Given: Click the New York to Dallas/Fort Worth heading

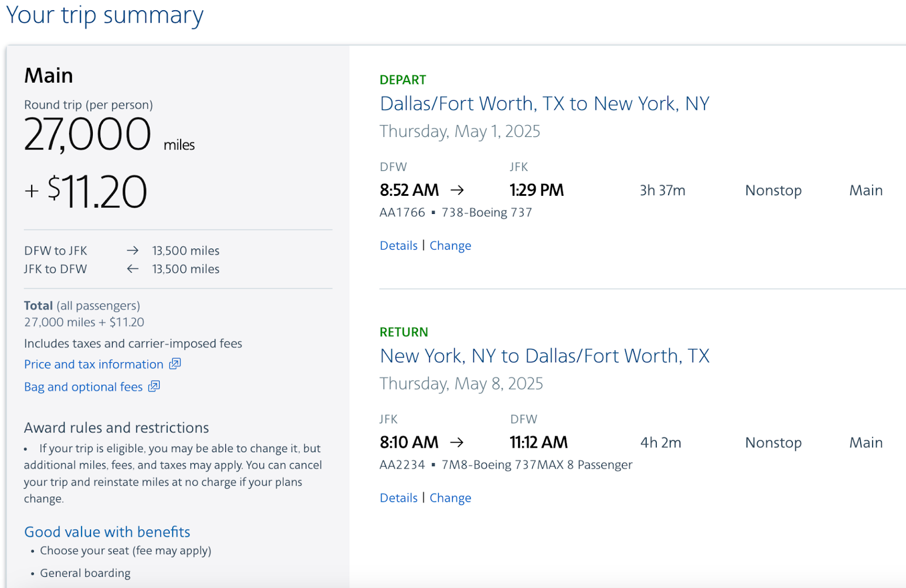Looking at the screenshot, I should [544, 357].
